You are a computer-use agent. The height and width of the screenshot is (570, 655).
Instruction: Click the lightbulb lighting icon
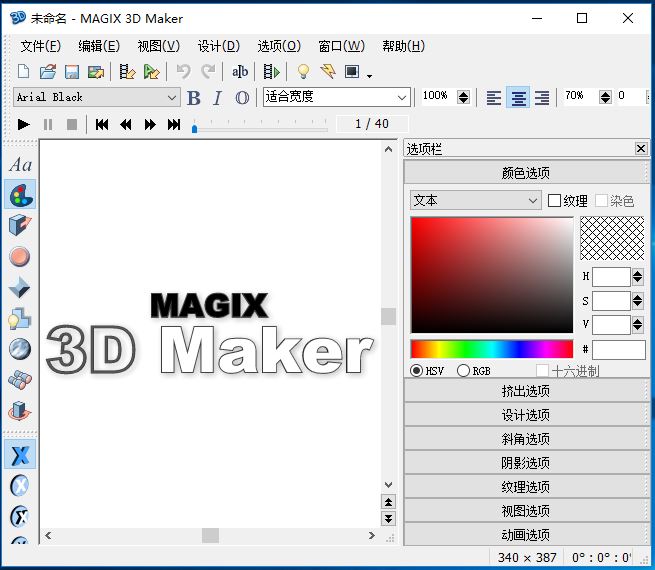(x=303, y=72)
